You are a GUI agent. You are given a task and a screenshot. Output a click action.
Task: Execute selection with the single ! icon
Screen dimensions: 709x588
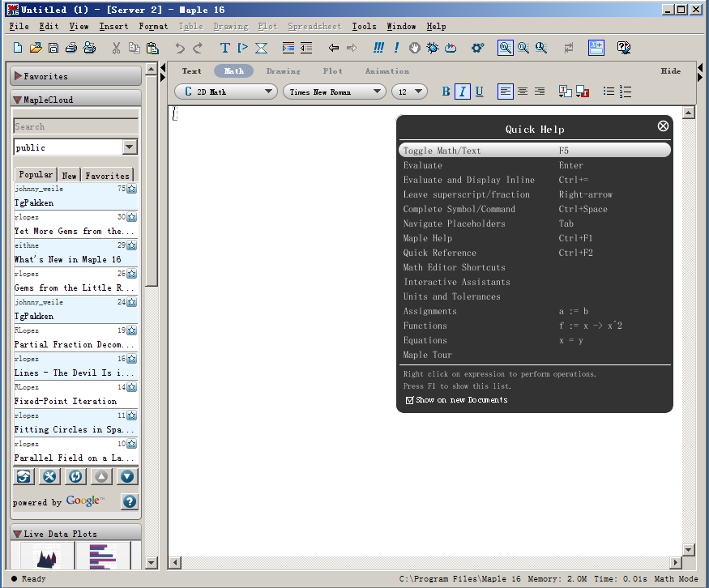pos(396,48)
